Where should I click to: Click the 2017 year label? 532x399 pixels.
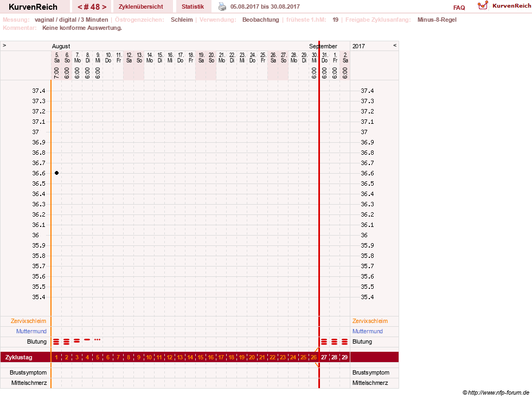[x=358, y=46]
